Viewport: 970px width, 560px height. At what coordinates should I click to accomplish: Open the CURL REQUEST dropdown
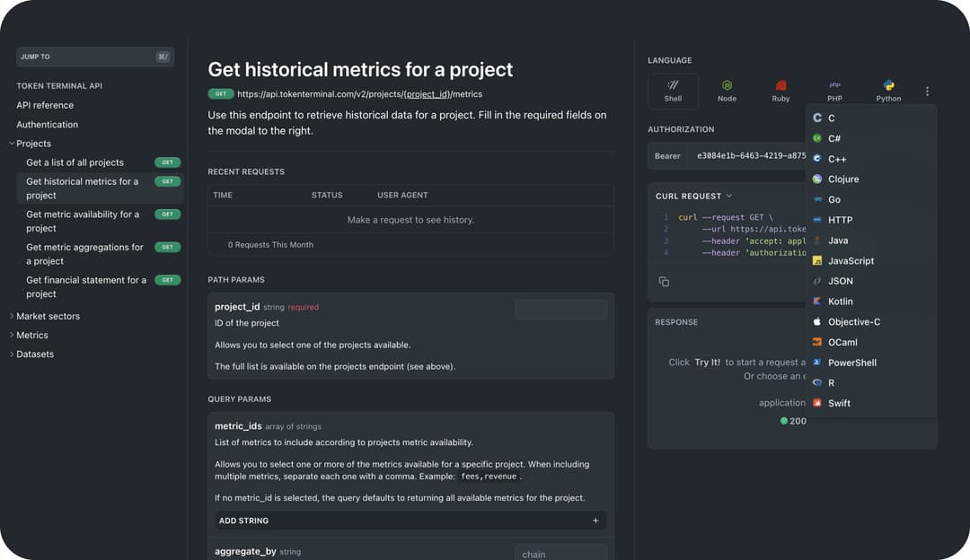click(694, 196)
